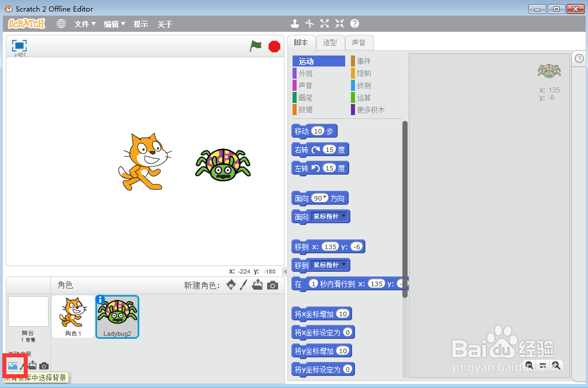Switch to the 声音 tab

(359, 43)
